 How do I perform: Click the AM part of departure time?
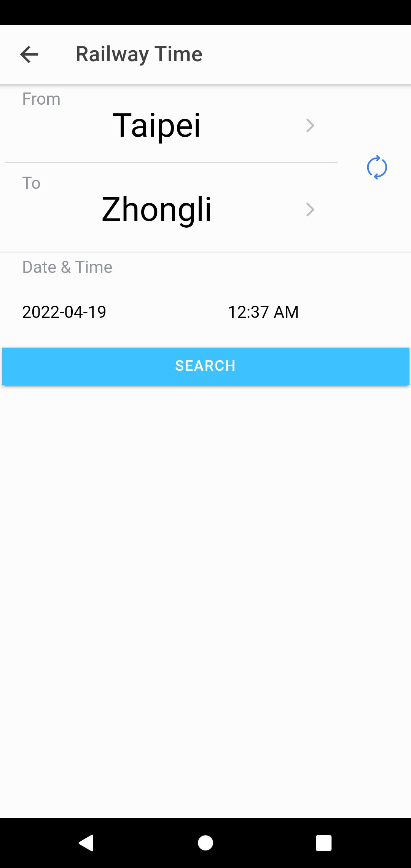point(286,312)
